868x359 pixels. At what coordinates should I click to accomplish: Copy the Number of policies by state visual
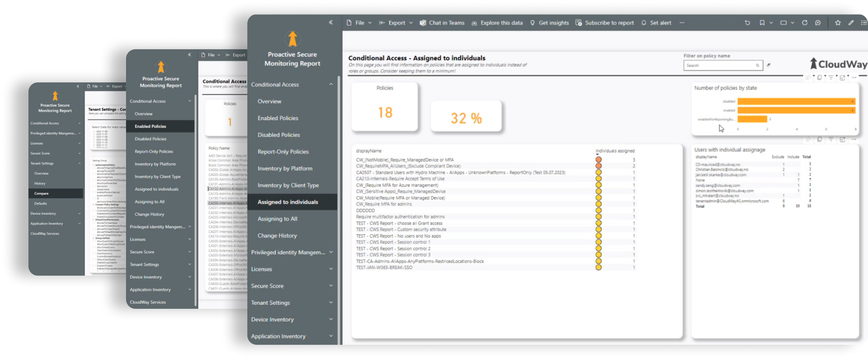click(819, 78)
